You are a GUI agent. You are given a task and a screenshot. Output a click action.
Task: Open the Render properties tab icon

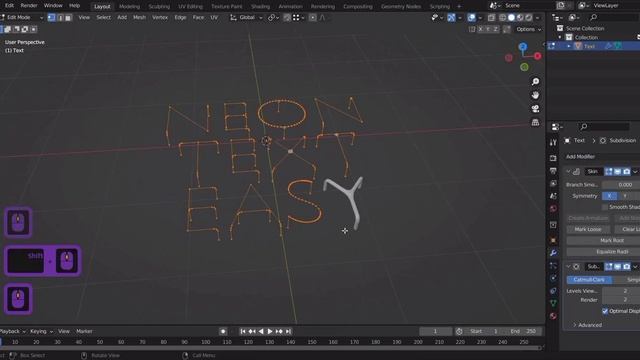(553, 158)
